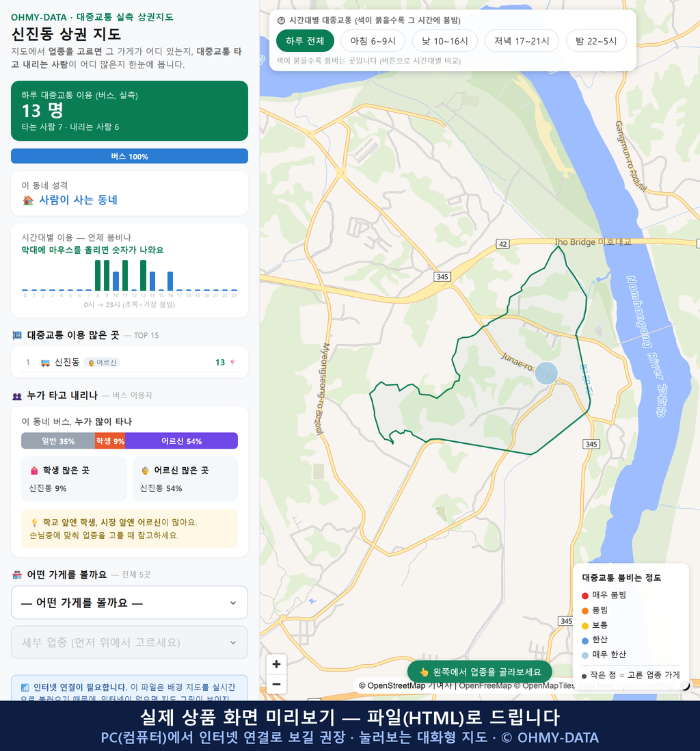Open the 어떤 가게를 볼까요 store dropdown

point(129,603)
